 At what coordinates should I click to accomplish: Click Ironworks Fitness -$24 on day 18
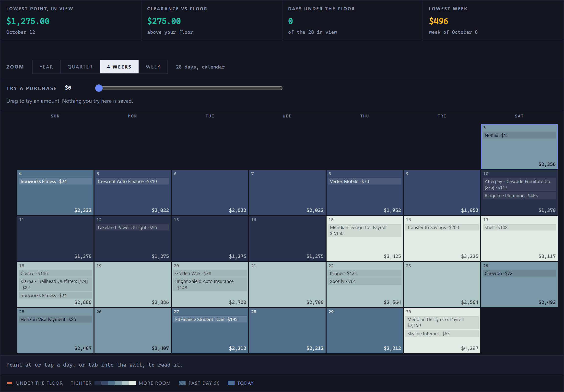point(55,295)
